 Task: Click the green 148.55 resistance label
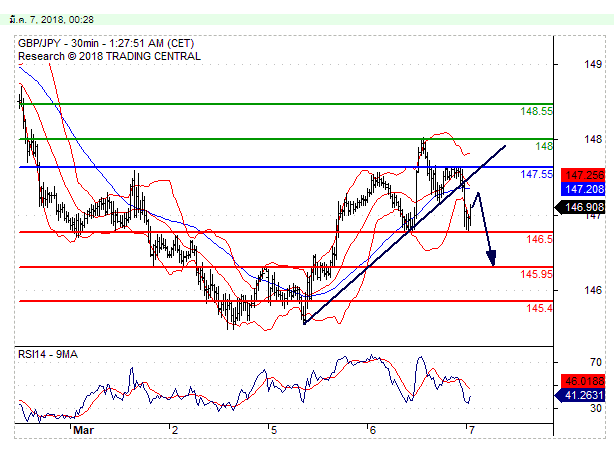point(536,111)
